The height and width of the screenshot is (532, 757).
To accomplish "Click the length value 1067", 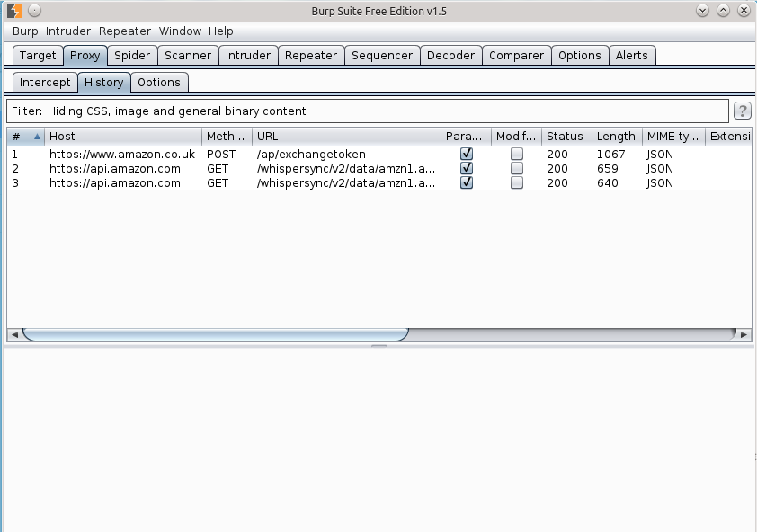I will click(610, 155).
